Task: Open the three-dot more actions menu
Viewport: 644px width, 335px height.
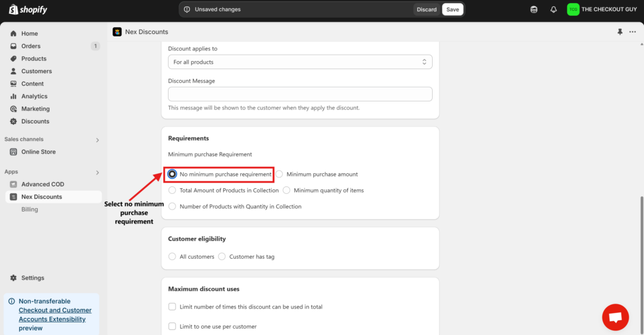Action: 633,32
